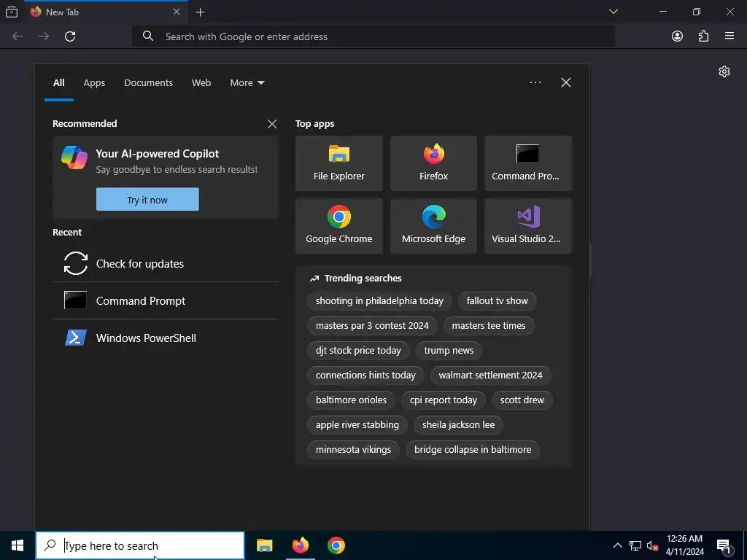
Task: Expand the More dropdown in search panel
Action: pos(247,83)
